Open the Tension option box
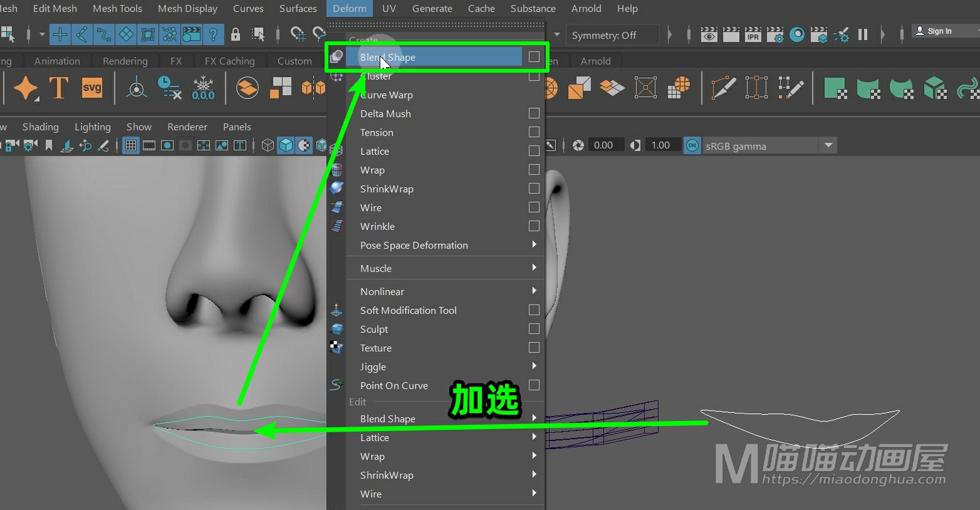The height and width of the screenshot is (510, 980). pyautogui.click(x=534, y=132)
